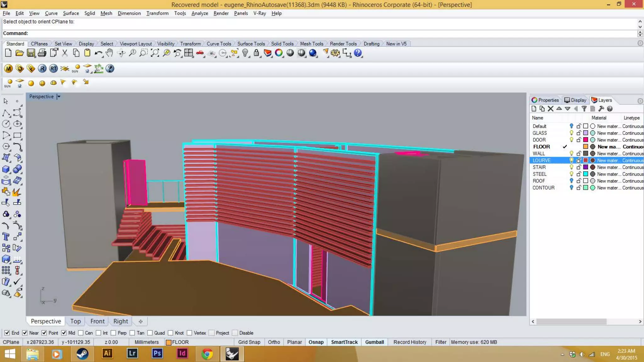Click the Delete layer X icon
The height and width of the screenshot is (362, 644).
550,109
